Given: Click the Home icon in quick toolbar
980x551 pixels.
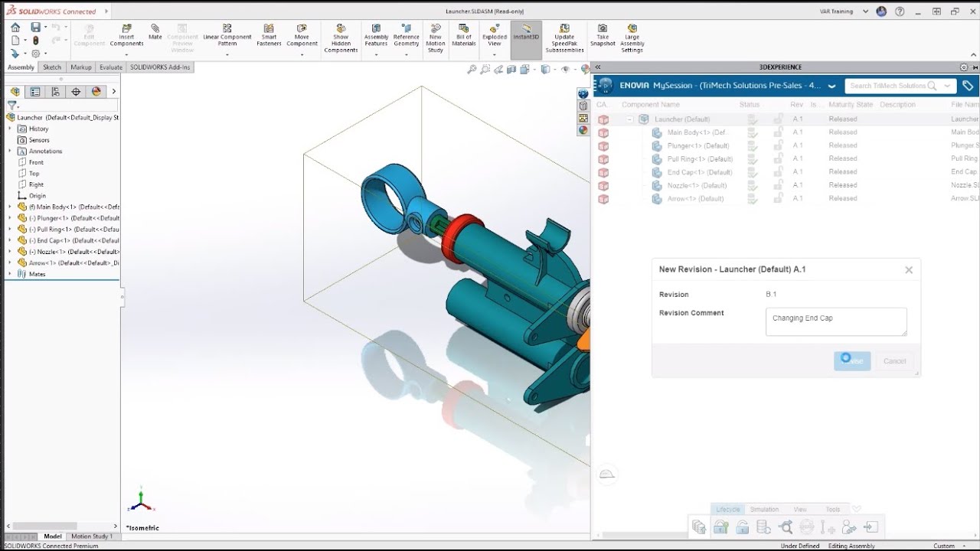Looking at the screenshot, I should pyautogui.click(x=15, y=28).
